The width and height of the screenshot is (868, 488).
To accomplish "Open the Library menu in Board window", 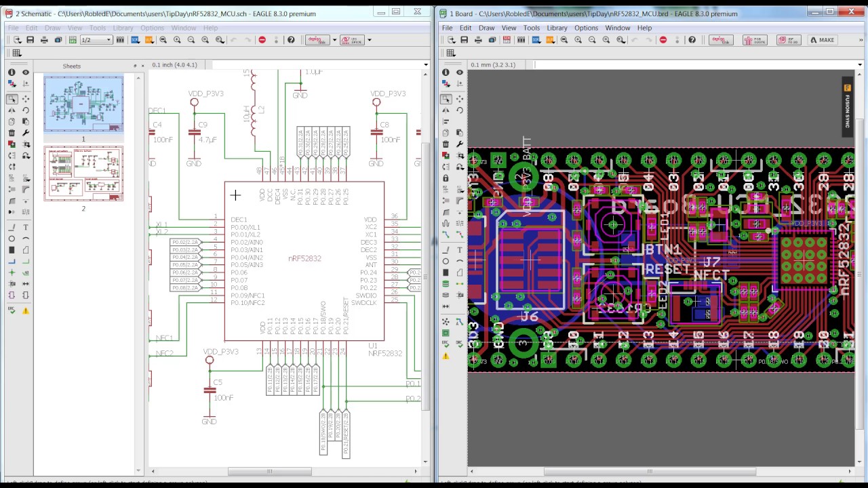I will tap(557, 28).
